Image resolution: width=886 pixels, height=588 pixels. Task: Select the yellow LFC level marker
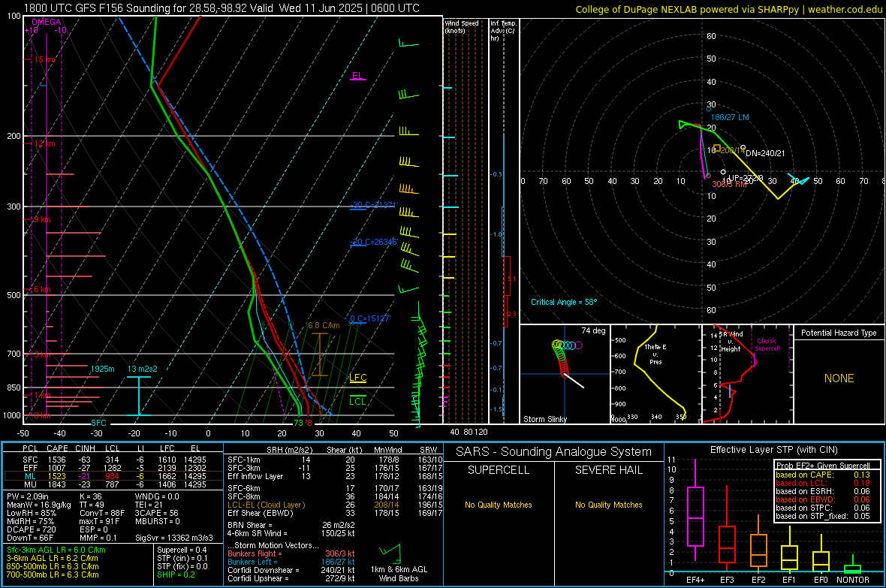(357, 378)
